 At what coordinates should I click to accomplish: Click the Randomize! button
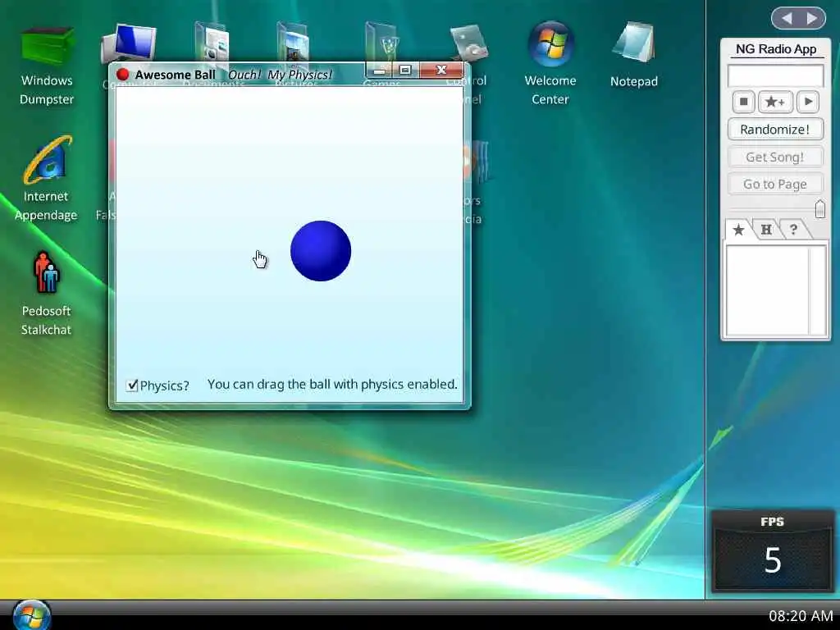pyautogui.click(x=775, y=130)
